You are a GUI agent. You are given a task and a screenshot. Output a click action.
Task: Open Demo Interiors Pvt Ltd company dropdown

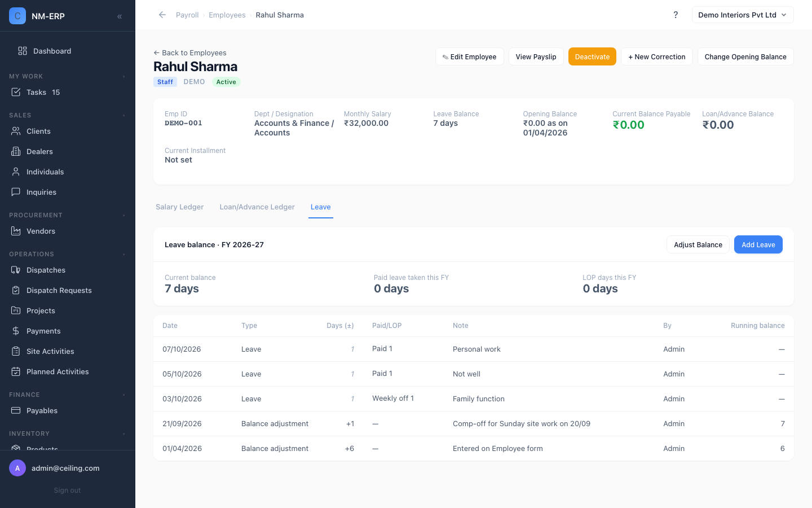[743, 15]
